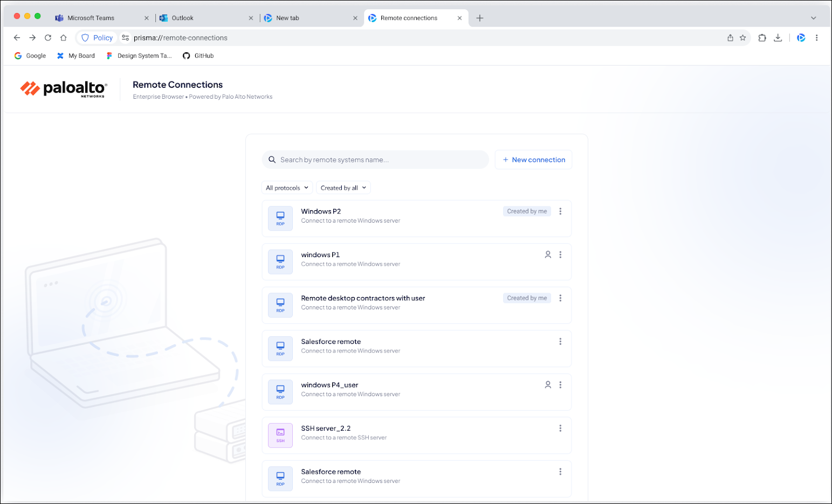Click the extensions puzzle icon
Screen dimensions: 832x504
(x=762, y=38)
